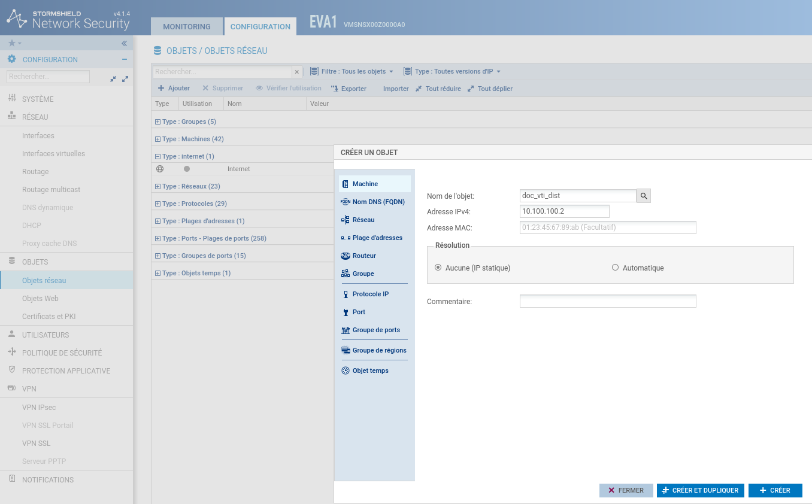Clear the object search box with X
This screenshot has height=504, width=812.
[x=296, y=72]
